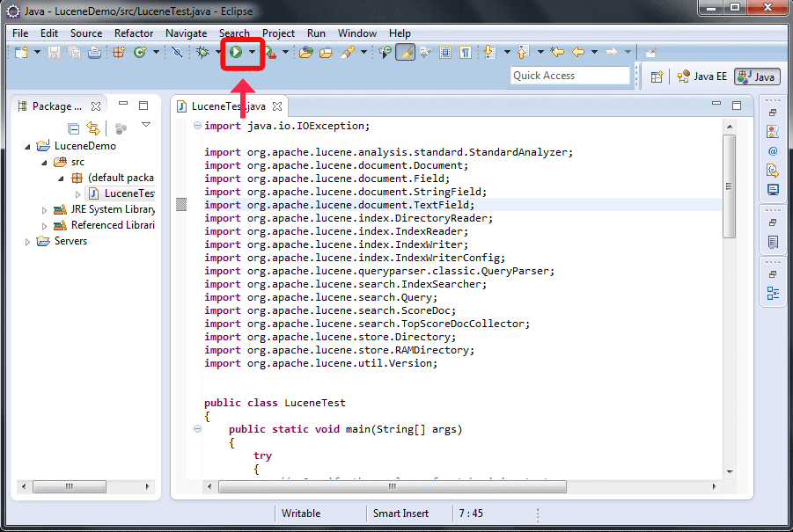Collapse the LuceneDemo project

(x=28, y=146)
